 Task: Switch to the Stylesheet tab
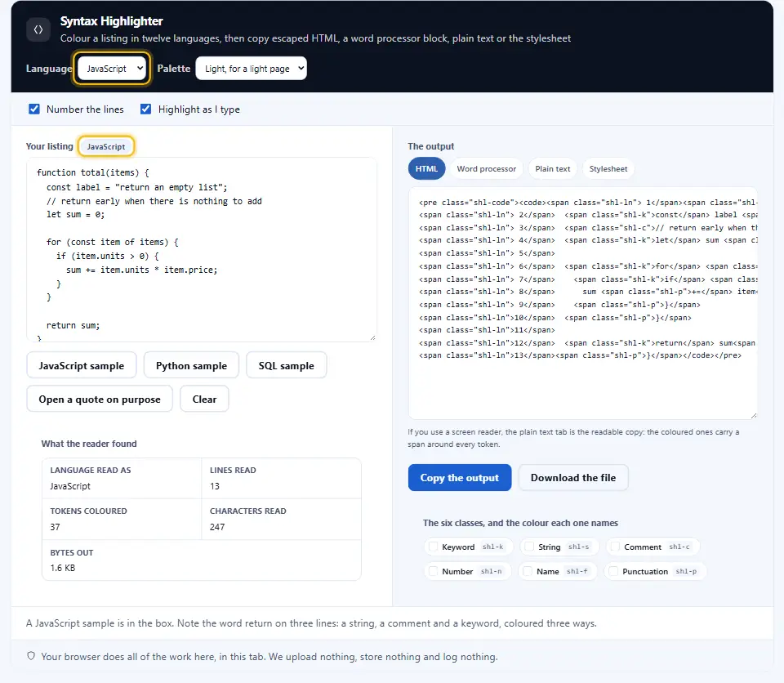click(x=608, y=168)
